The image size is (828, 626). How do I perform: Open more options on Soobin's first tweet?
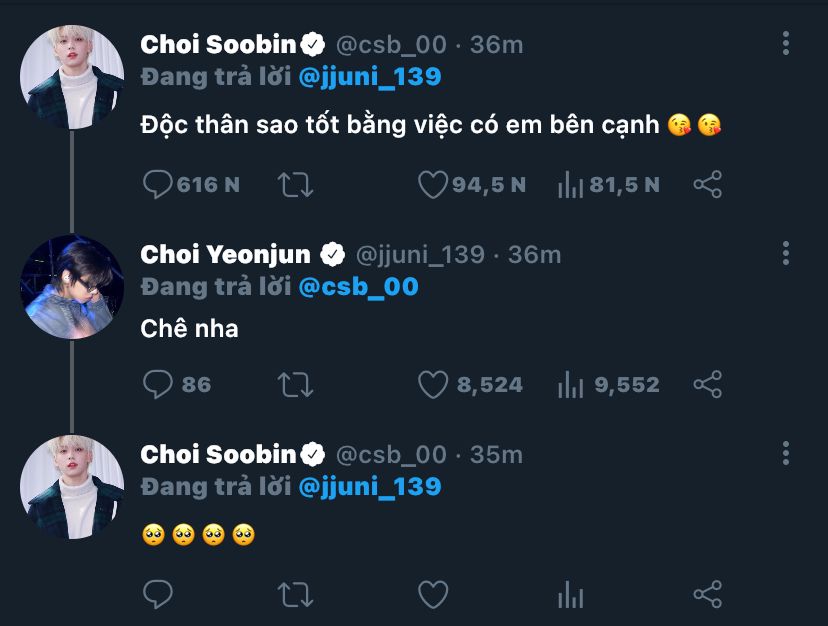click(786, 44)
